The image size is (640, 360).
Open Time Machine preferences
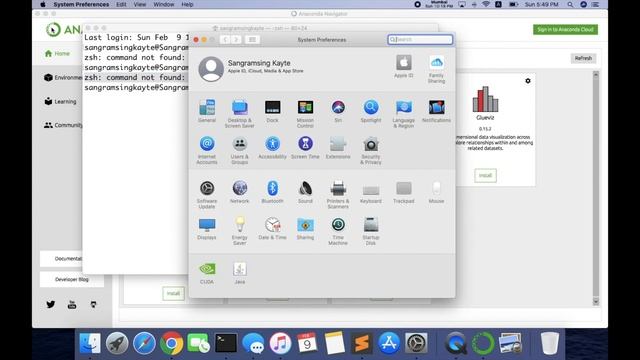(x=338, y=231)
